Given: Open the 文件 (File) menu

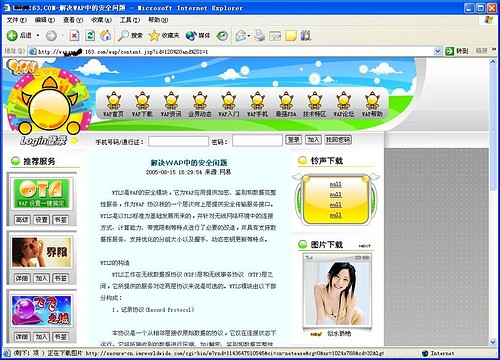Looking at the screenshot, I should 16,20.
